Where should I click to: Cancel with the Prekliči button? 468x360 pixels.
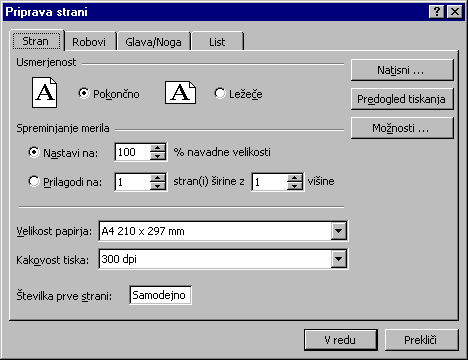421,340
